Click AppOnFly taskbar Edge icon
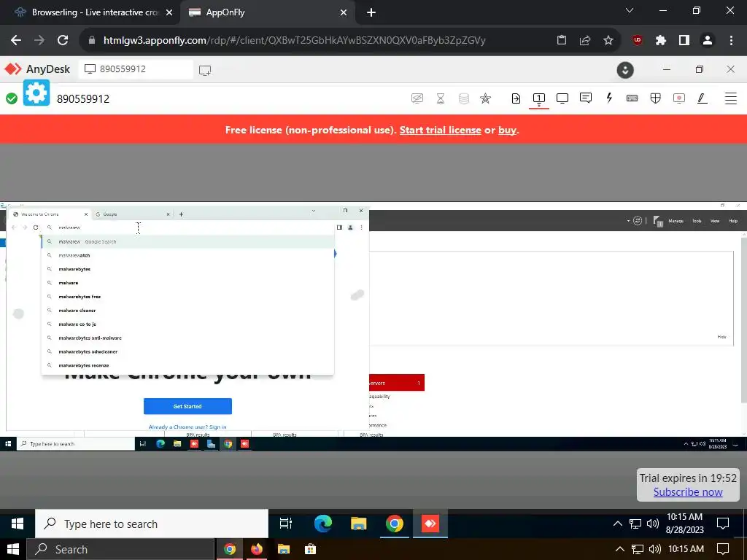 coord(323,524)
